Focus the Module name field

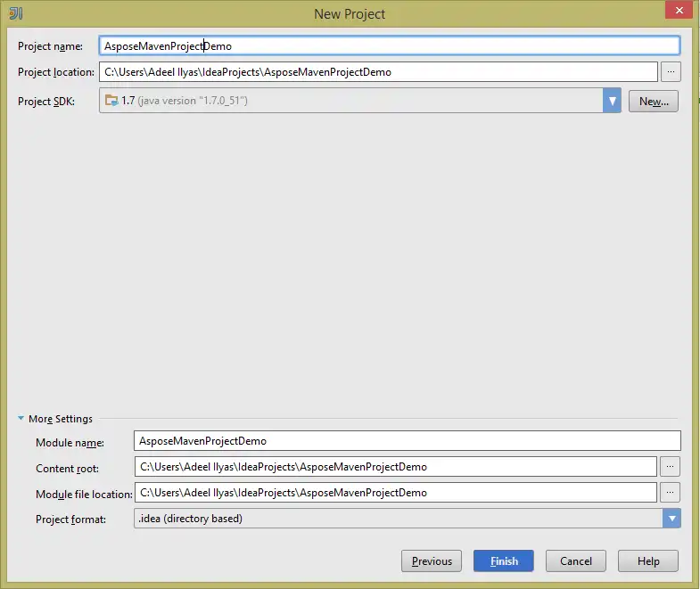click(x=408, y=441)
